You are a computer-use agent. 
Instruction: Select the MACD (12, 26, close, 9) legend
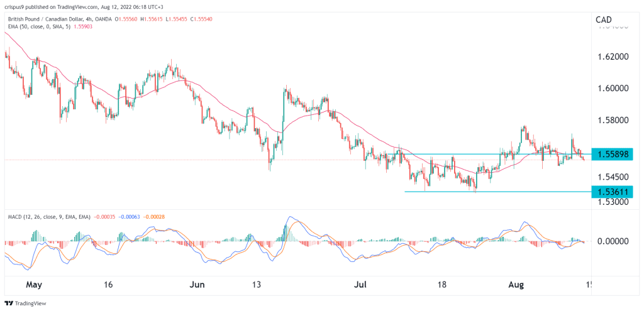click(48, 216)
